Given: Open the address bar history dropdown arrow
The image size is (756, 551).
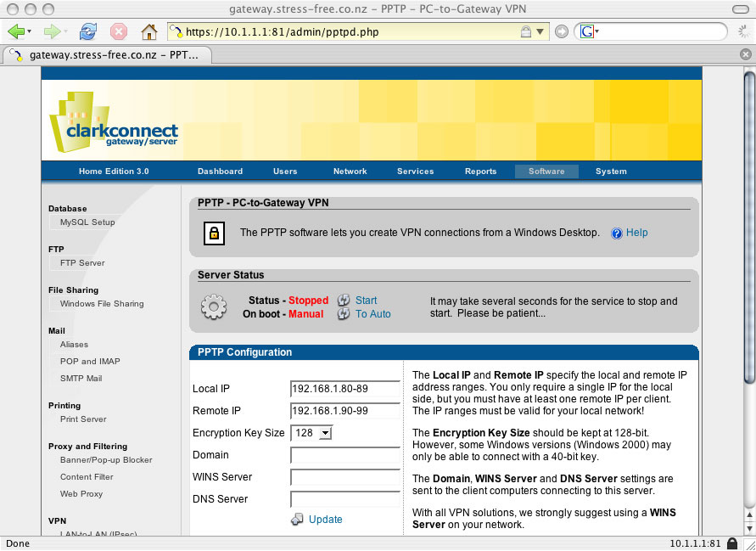Looking at the screenshot, I should 540,32.
